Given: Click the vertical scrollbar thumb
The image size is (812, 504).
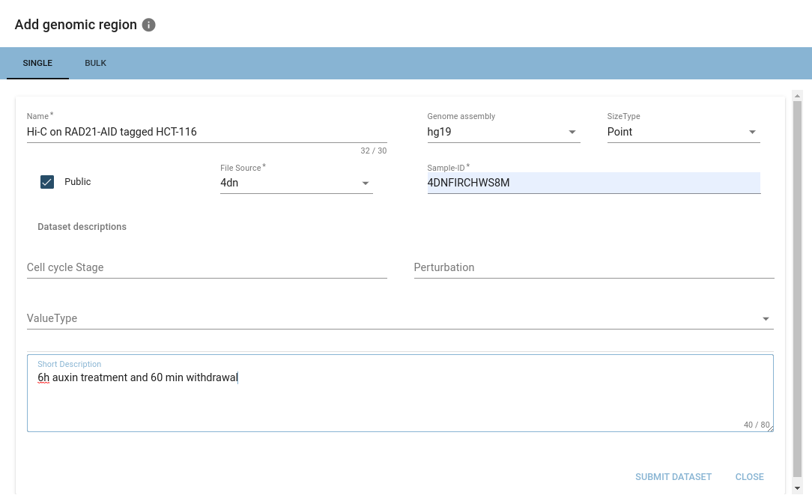Looking at the screenshot, I should 797,288.
